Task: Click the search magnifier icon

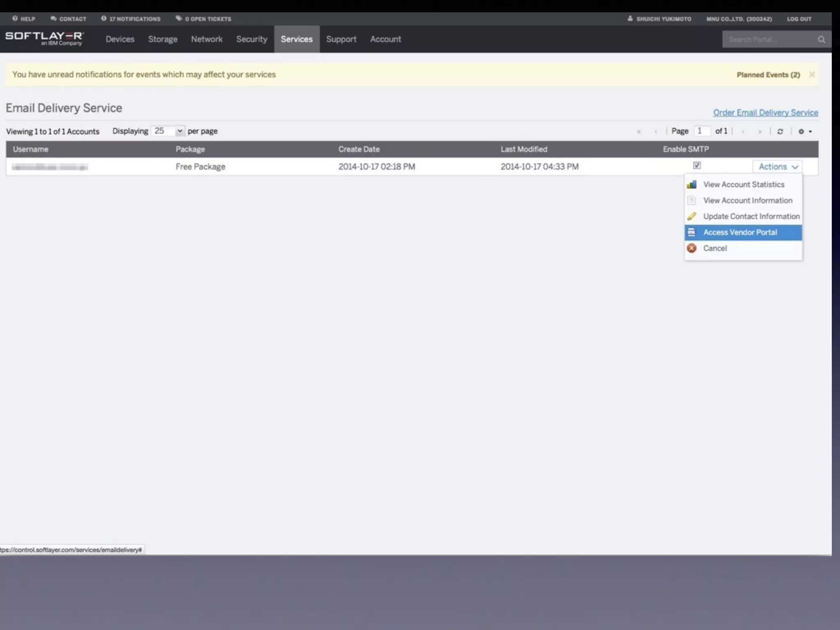Action: pos(822,39)
